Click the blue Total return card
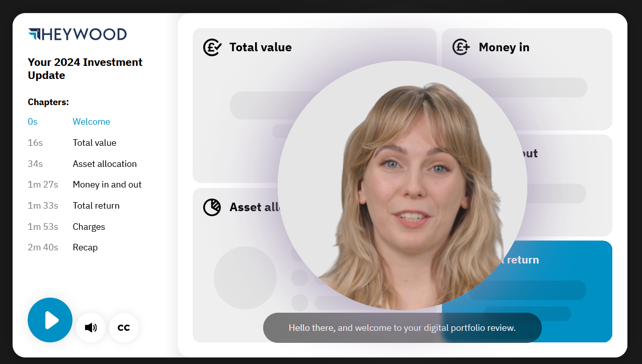Viewport: 642px width, 364px height. click(527, 292)
